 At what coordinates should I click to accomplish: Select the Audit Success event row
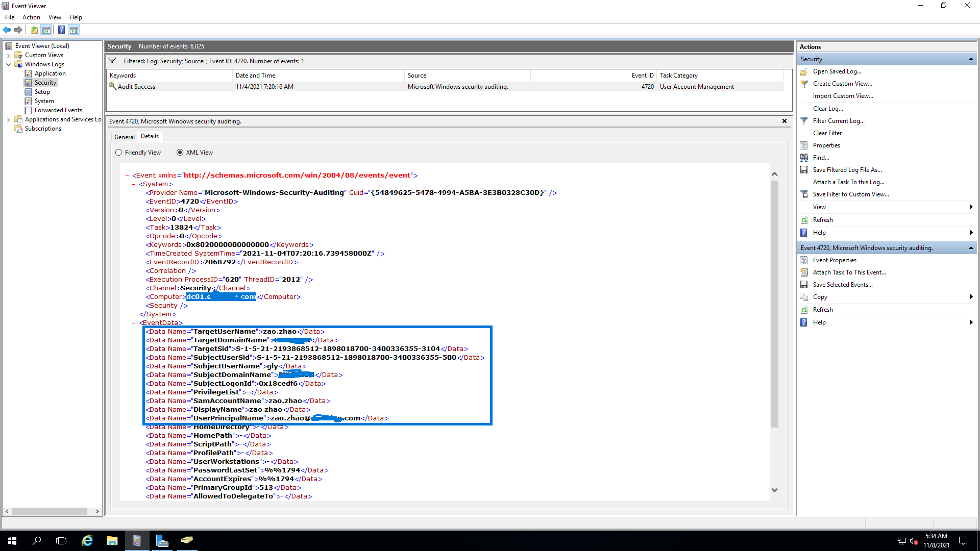445,87
